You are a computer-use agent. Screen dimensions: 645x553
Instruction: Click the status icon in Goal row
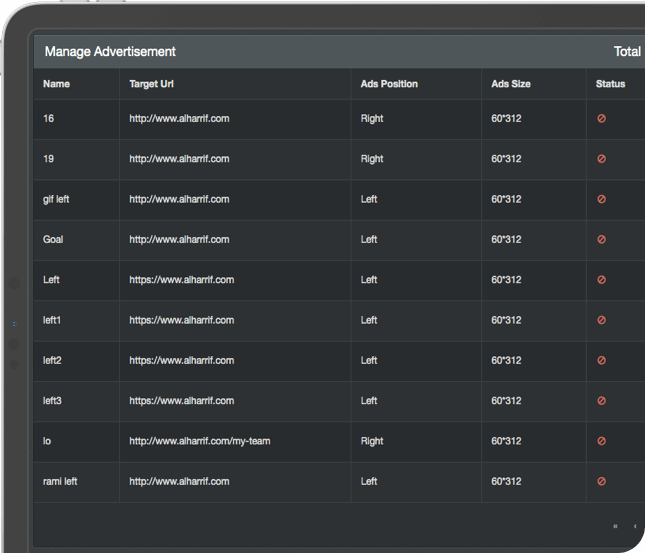601,240
